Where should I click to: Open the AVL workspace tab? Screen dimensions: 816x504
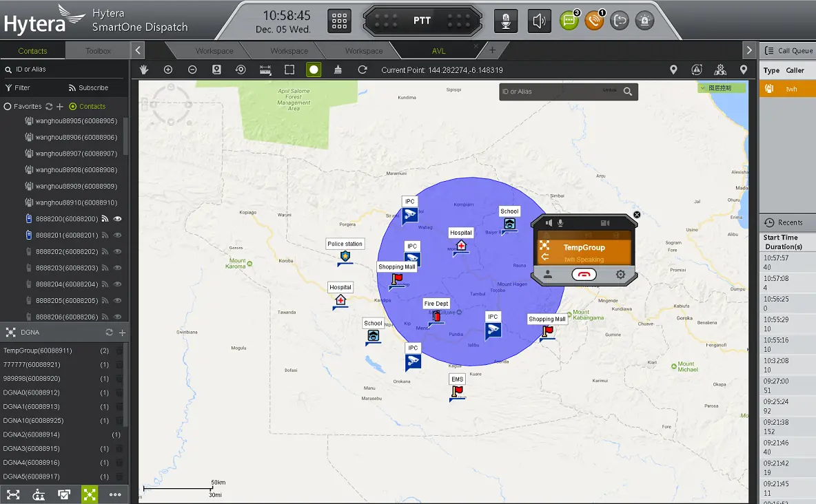point(438,51)
